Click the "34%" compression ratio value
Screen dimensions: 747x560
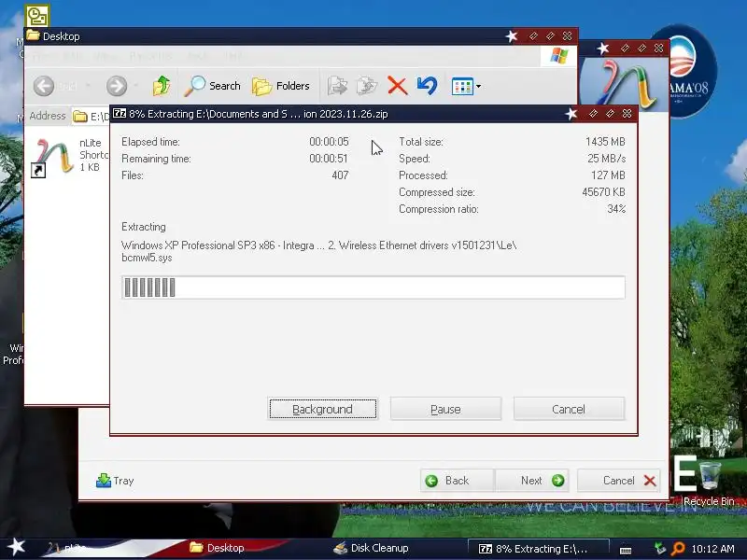tap(616, 208)
